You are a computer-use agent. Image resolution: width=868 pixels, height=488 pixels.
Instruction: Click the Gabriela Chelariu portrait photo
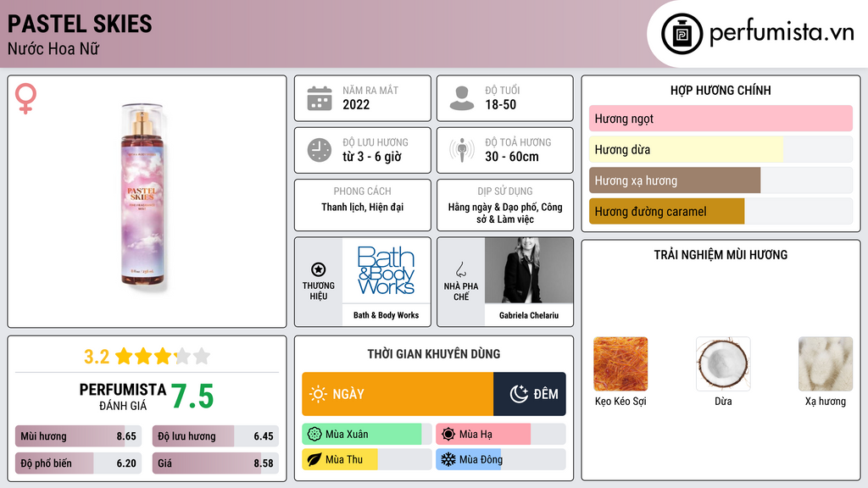[x=529, y=270]
